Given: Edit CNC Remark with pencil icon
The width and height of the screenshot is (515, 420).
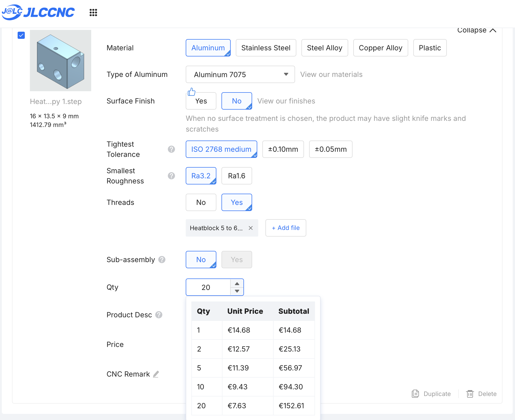Looking at the screenshot, I should tap(156, 374).
